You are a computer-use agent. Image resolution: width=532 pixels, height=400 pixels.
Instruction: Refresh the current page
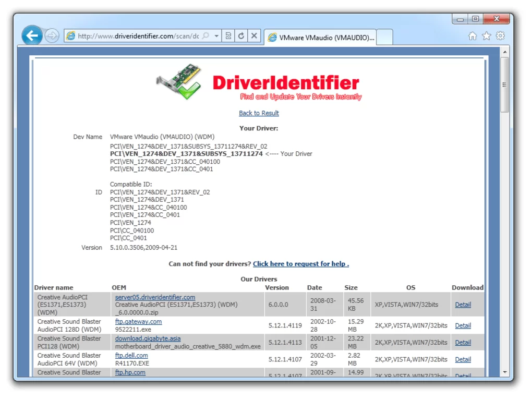pos(240,35)
